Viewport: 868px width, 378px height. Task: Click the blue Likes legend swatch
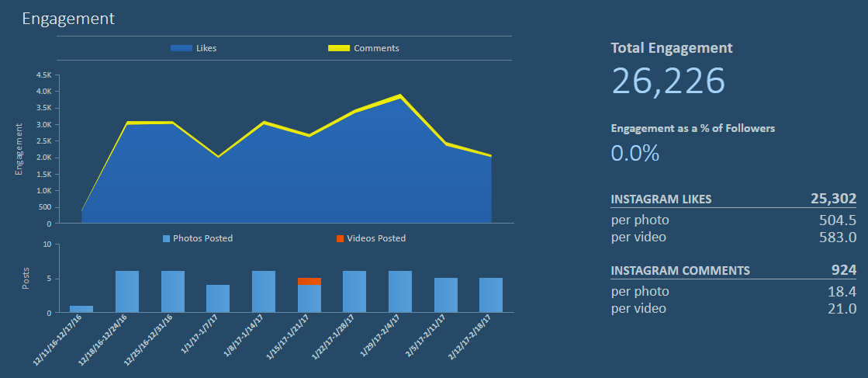[181, 48]
